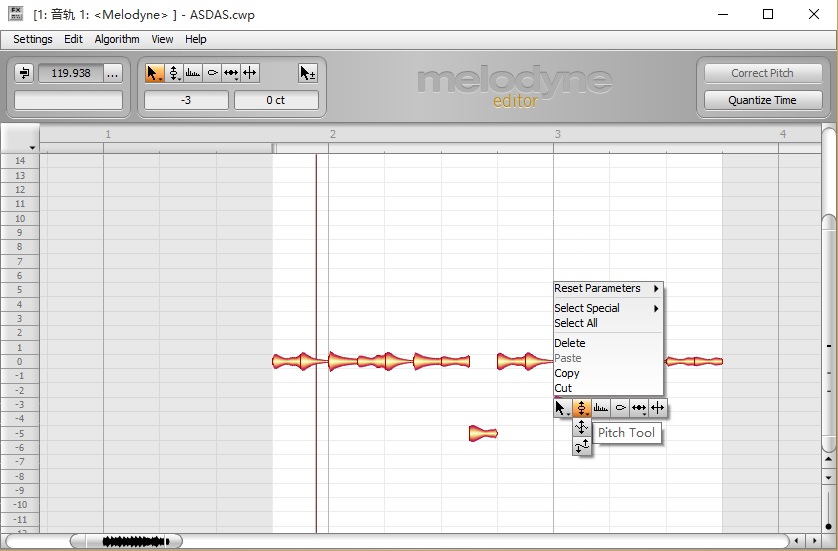Choose the Pitch Drift sub-tool in the popup

pyautogui.click(x=582, y=446)
